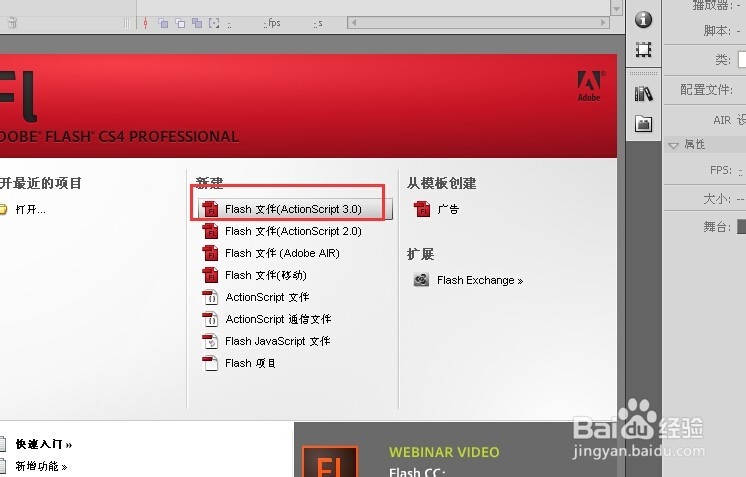
Task: Collapse the 属性 section triangle
Action: tap(673, 145)
